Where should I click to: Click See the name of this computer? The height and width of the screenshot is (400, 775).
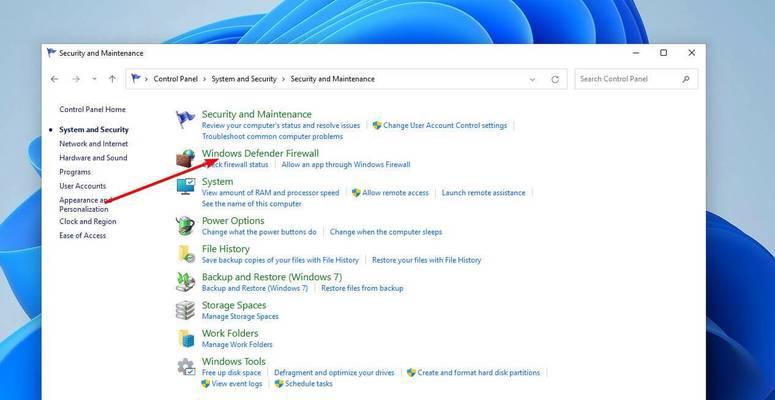252,204
